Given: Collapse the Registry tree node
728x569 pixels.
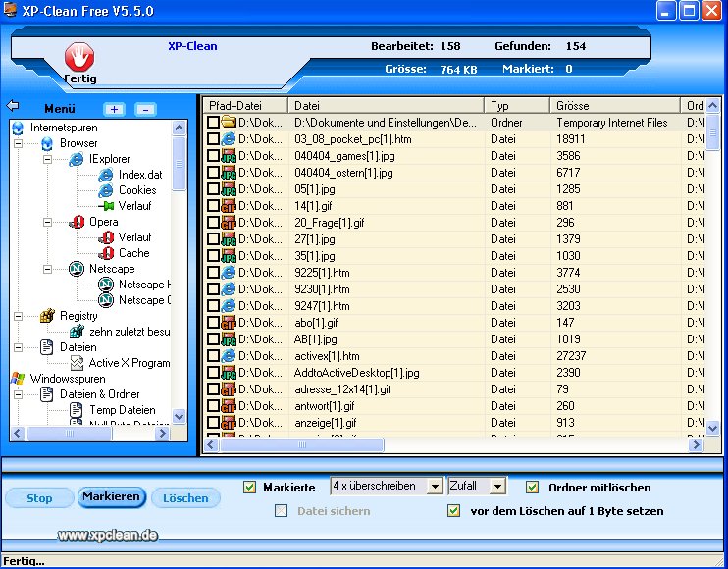Looking at the screenshot, I should coord(18,317).
